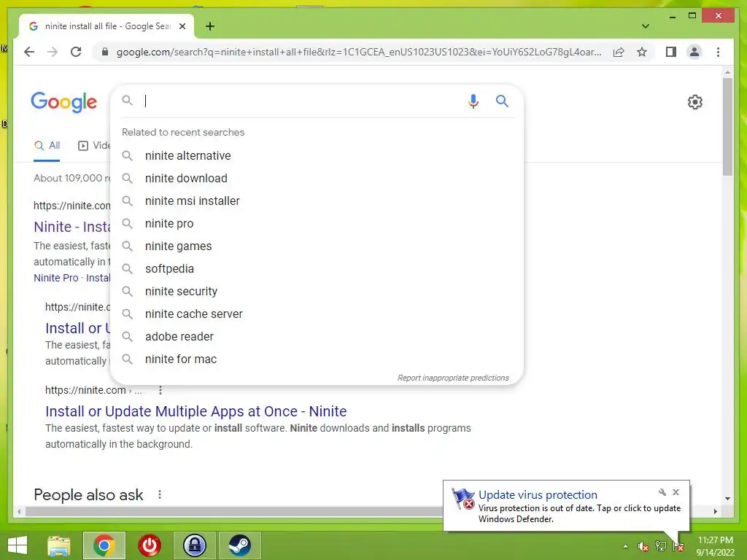This screenshot has width=747, height=560.
Task: Select suggestion ninite games
Action: tap(317, 246)
